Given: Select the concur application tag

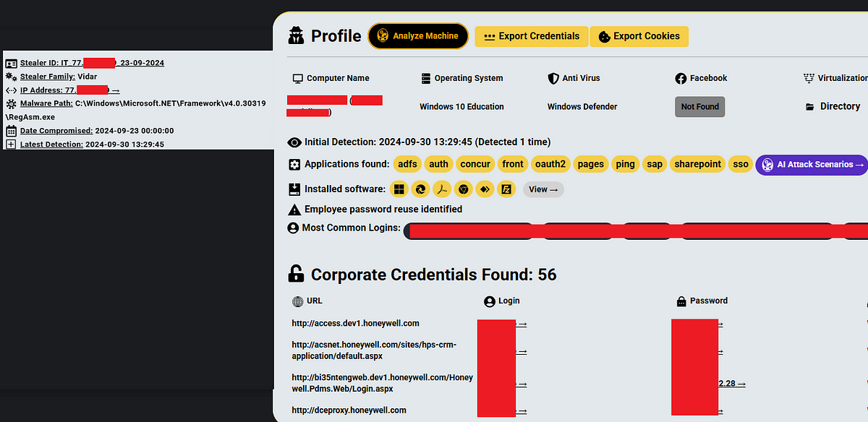Looking at the screenshot, I should point(475,164).
